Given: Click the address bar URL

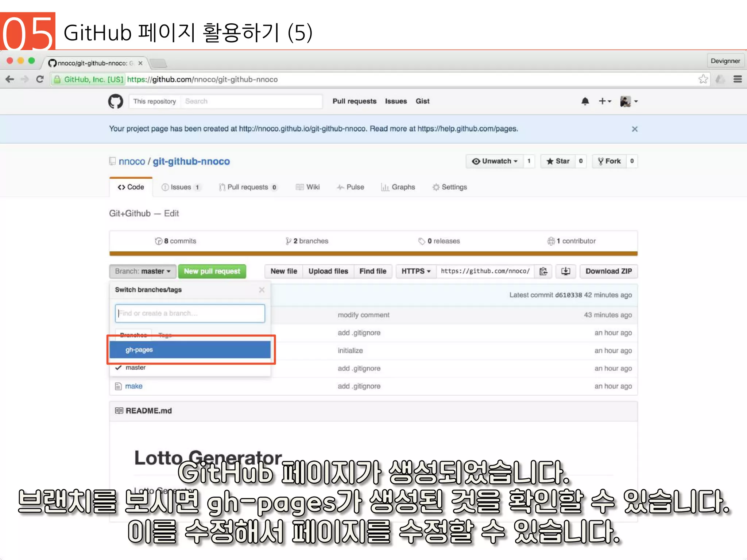Looking at the screenshot, I should [x=202, y=79].
